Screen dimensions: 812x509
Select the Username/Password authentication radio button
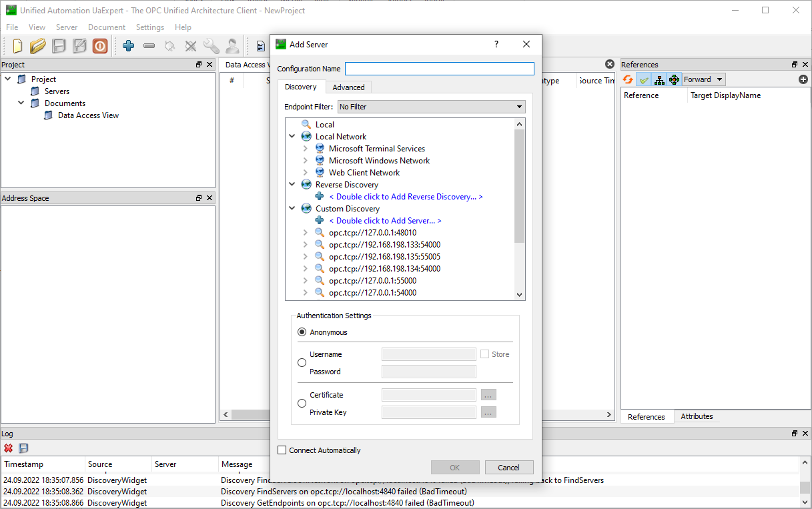[x=302, y=363]
